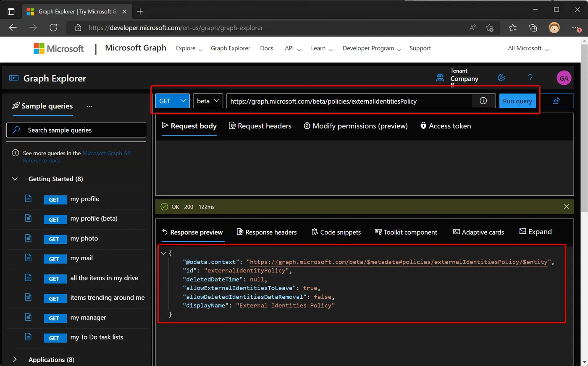Switch to the Code snippets tab

click(336, 232)
